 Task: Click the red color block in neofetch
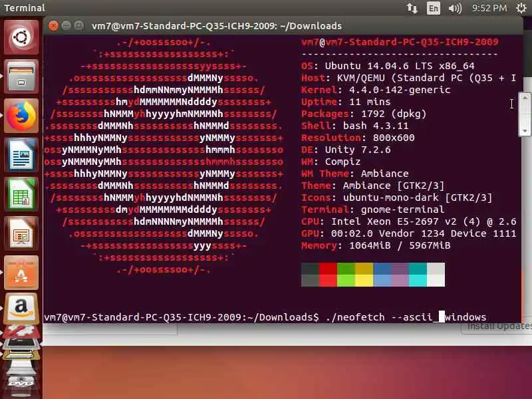tap(328, 275)
